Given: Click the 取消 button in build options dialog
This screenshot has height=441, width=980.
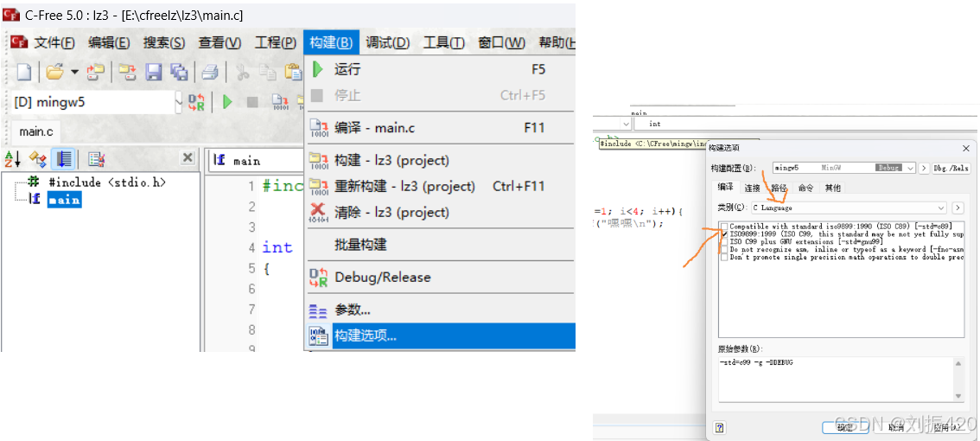Looking at the screenshot, I should (895, 428).
